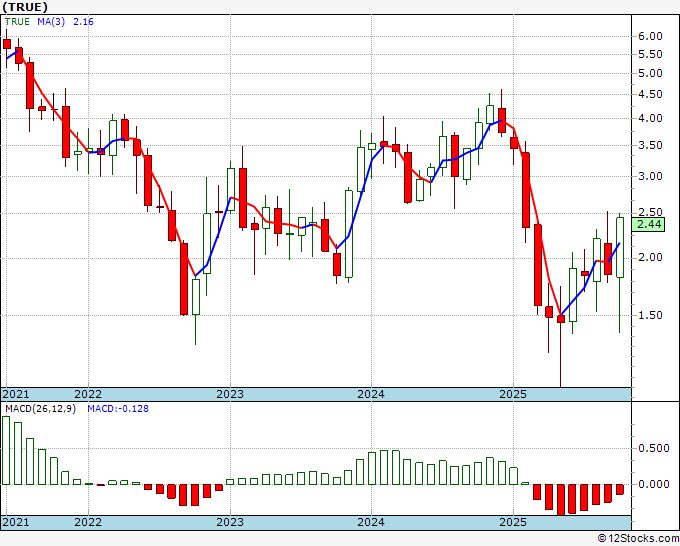Image resolution: width=680 pixels, height=546 pixels.
Task: Click the 3.00 price axis label
Action: 650,177
